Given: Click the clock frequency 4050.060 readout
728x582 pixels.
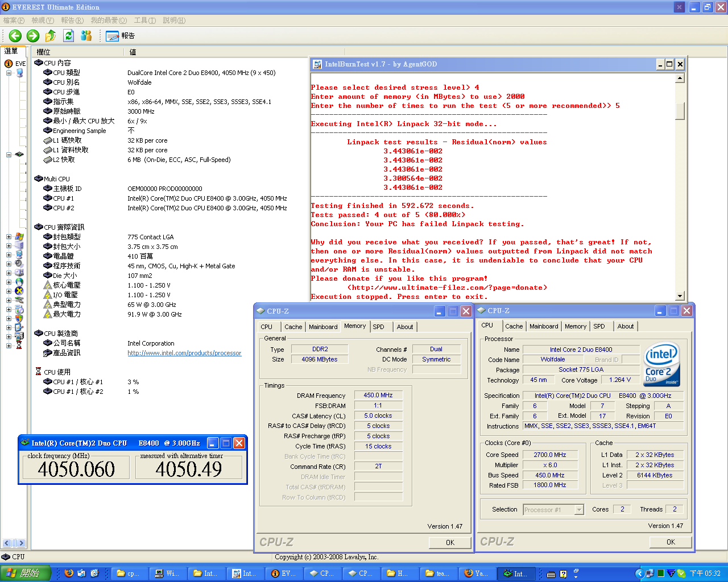Looking at the screenshot, I should click(x=76, y=469).
